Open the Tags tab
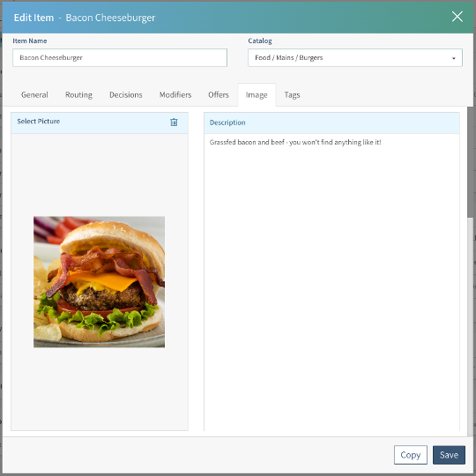This screenshot has height=476, width=476. click(x=292, y=95)
